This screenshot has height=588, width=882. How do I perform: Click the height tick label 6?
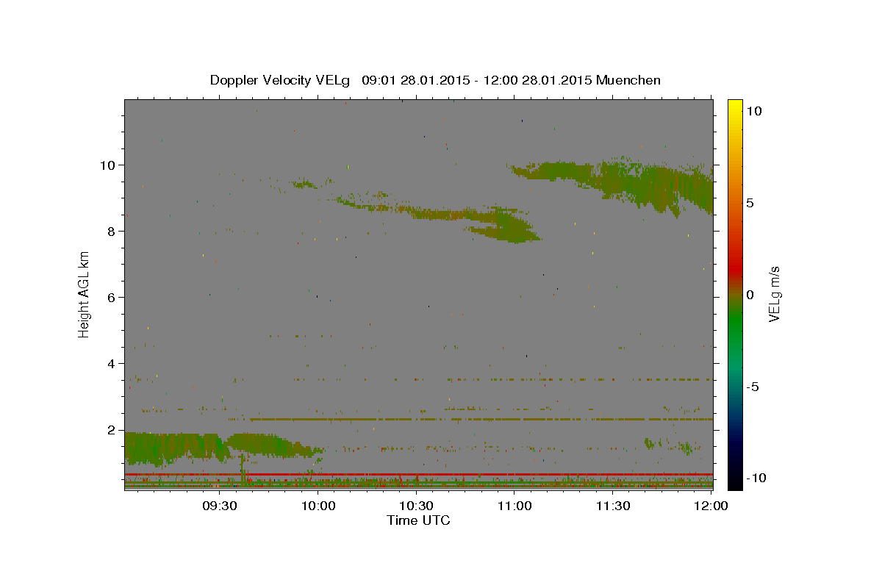(x=112, y=298)
